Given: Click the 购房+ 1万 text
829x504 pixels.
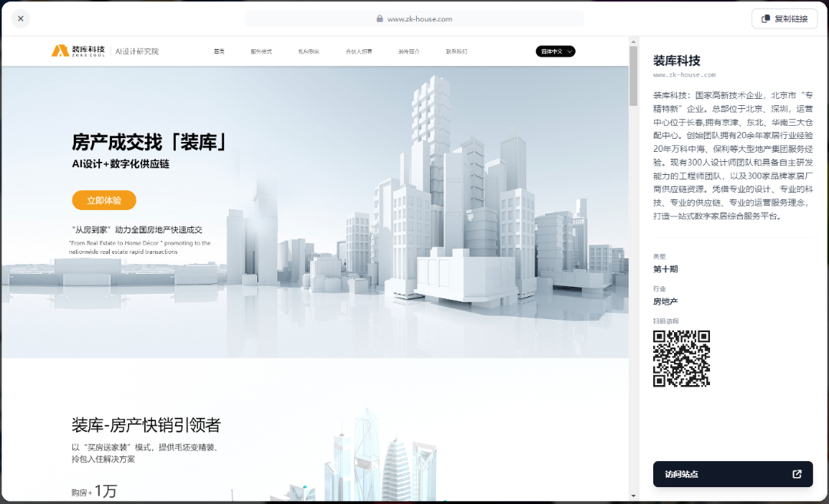Looking at the screenshot, I should (x=94, y=491).
